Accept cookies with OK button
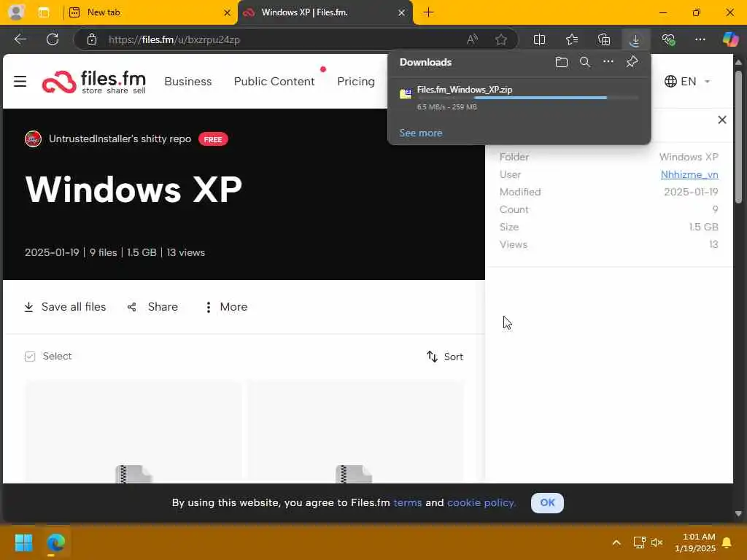Screen dimensions: 747x560 click(547, 503)
